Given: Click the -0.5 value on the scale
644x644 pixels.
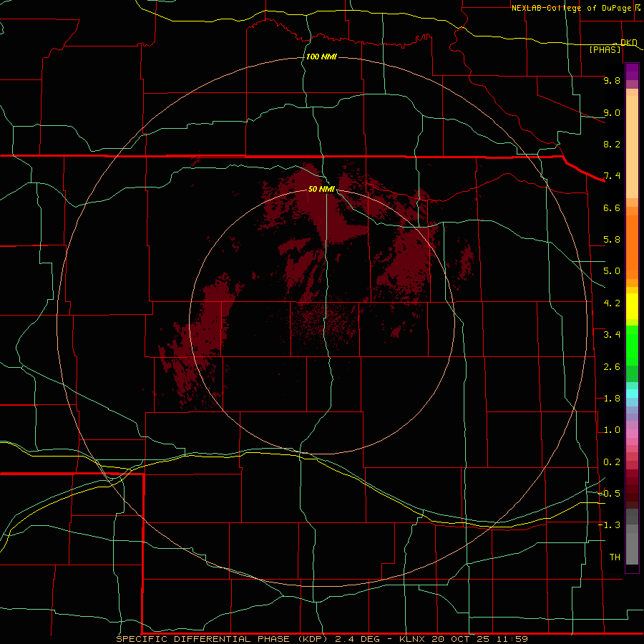Looking at the screenshot, I should click(609, 494).
